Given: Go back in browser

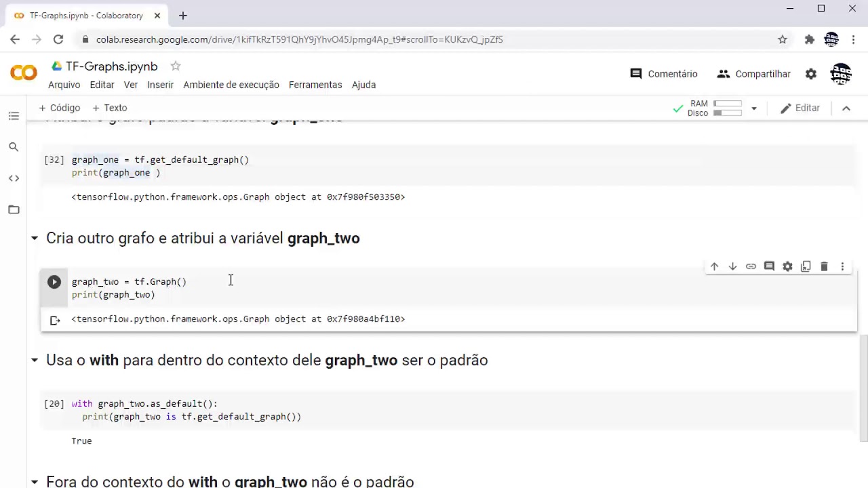Looking at the screenshot, I should click(15, 39).
